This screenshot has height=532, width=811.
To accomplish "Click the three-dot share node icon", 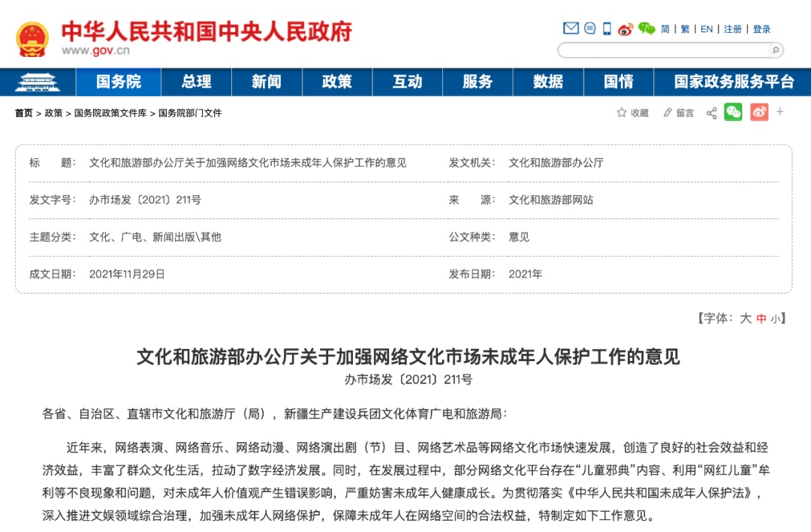I will pos(711,113).
